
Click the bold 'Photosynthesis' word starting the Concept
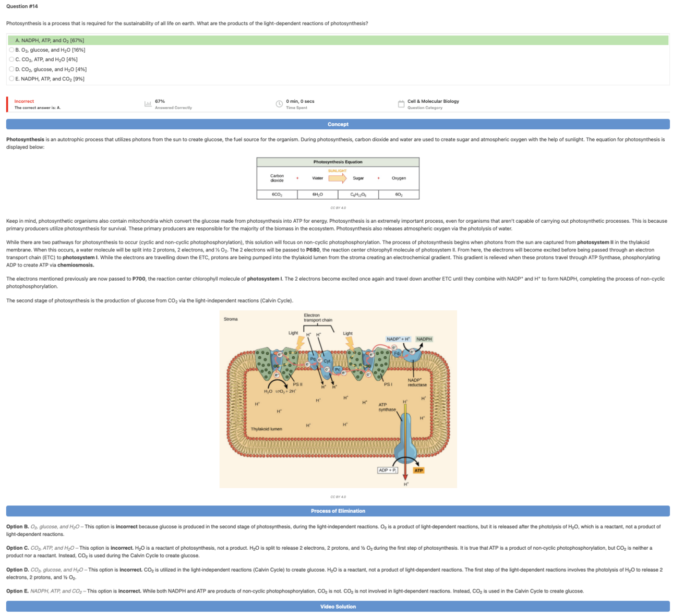pos(25,139)
